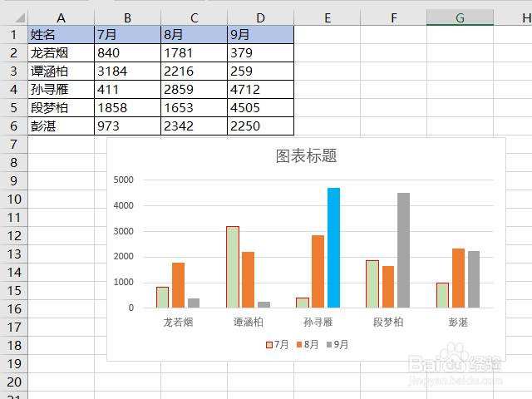Click the select-all corner triangle

20,17
